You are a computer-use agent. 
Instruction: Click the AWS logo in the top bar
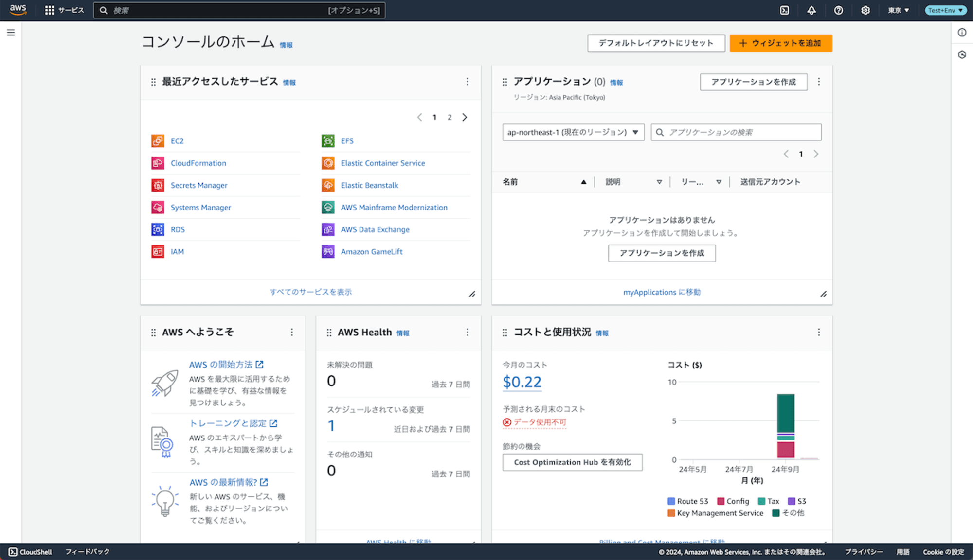(18, 10)
